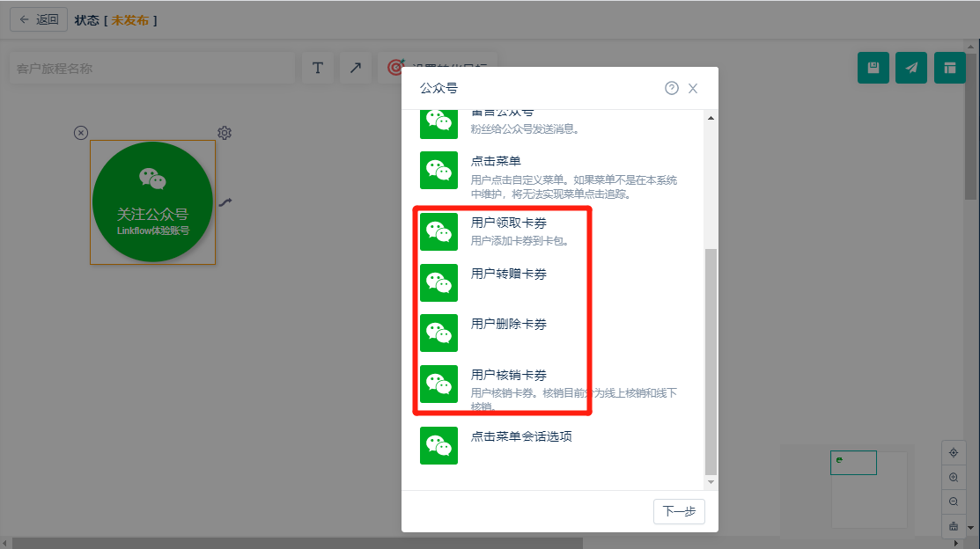Click the 客户旅程名称 name input field
This screenshot has height=549, width=980.
[x=151, y=69]
